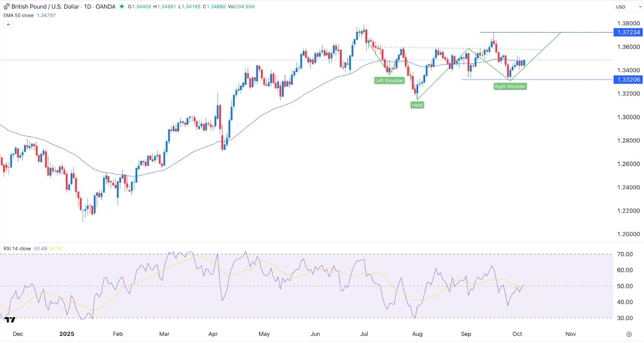Open the USD currency dropdown
Screen dimensions: 644x343
(x=627, y=7)
